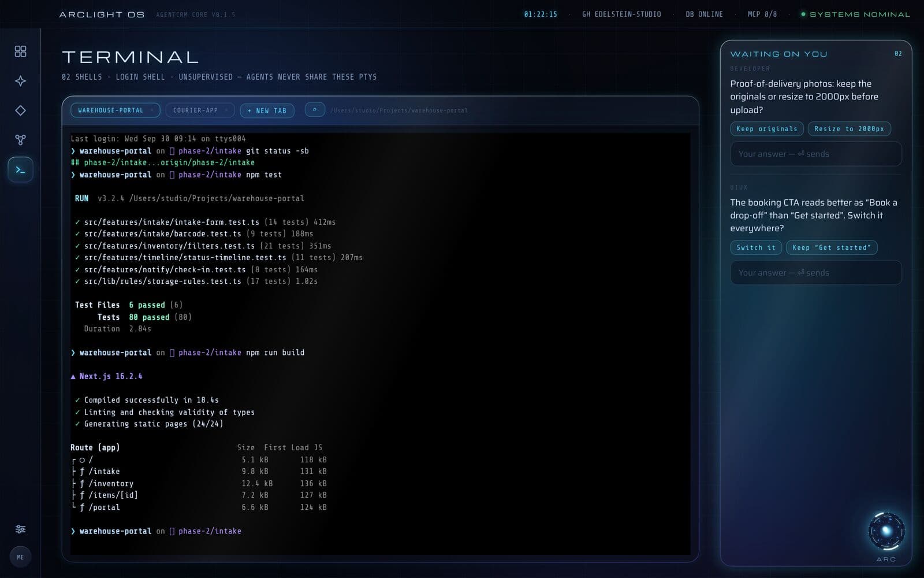Select the terminal prompt icon in sidebar

pos(20,169)
